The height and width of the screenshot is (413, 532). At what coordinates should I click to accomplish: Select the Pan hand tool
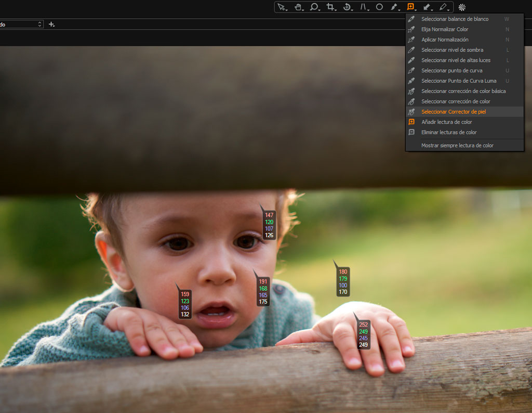pos(298,7)
